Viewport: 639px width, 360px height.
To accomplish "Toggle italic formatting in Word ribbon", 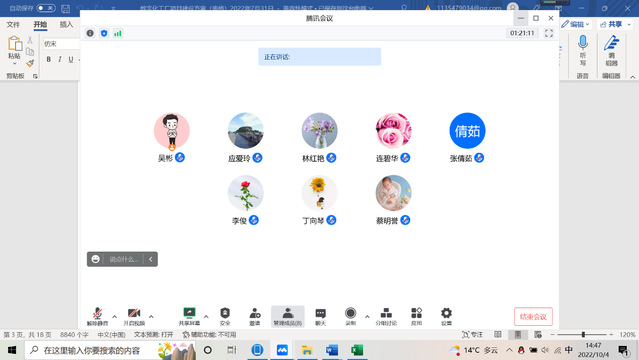I will point(60,60).
